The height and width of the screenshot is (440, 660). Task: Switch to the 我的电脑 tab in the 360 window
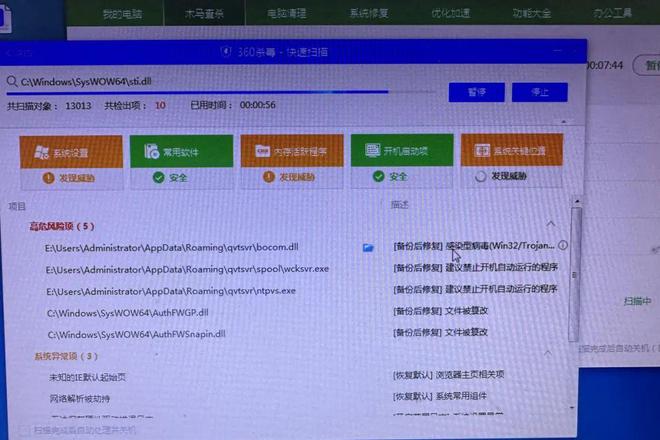(x=122, y=14)
